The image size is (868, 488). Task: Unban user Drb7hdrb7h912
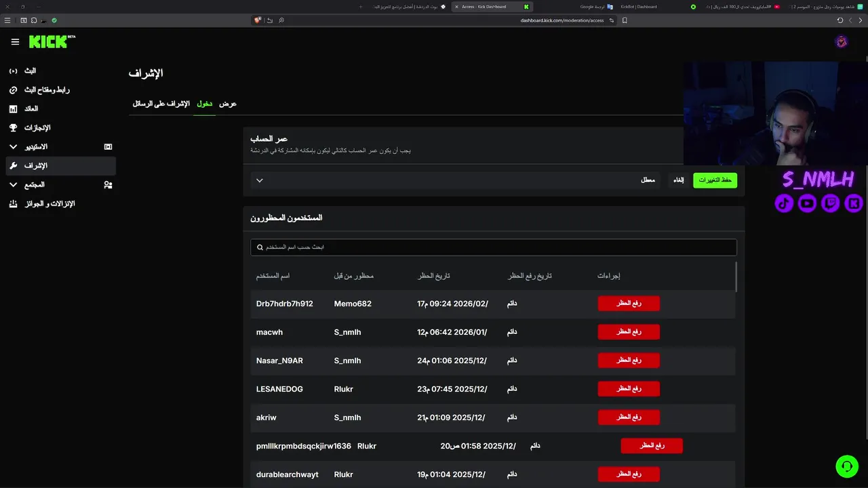click(629, 304)
